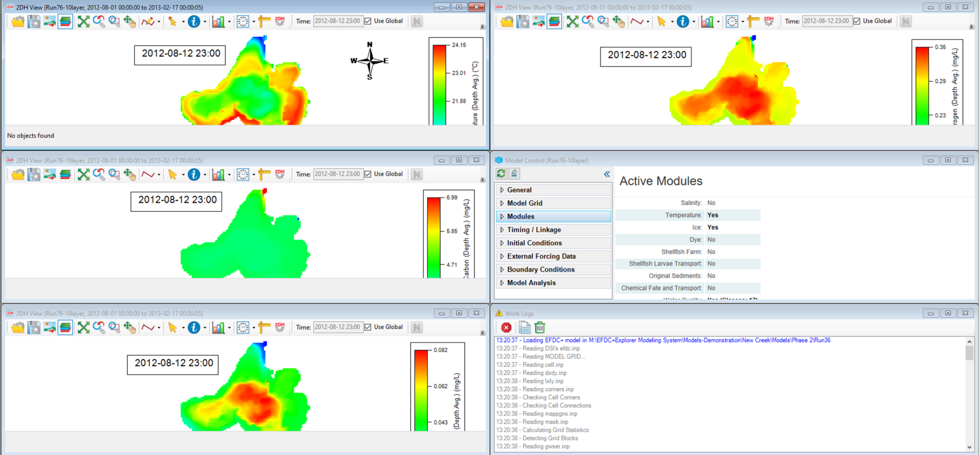
Task: Click the red stop icon in Work Logs
Action: point(506,327)
